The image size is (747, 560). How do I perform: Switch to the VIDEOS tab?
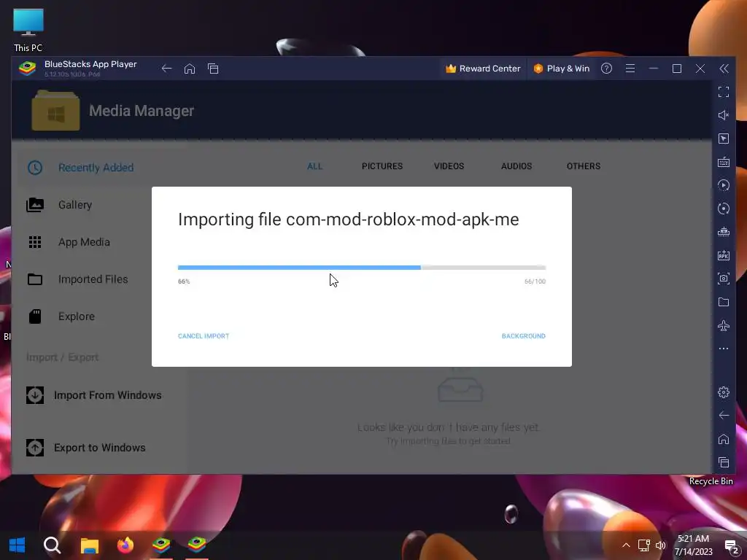[x=449, y=166]
